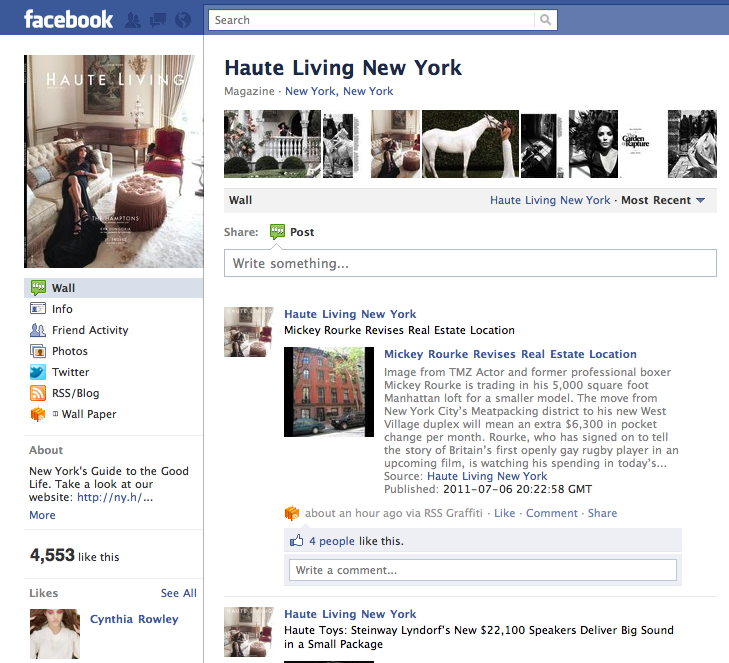Open friend requests icon in header

coord(133,20)
